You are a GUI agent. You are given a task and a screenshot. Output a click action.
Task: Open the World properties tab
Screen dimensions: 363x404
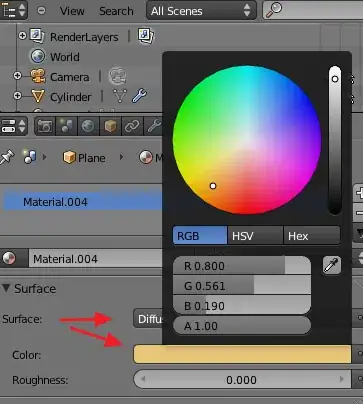(88, 126)
